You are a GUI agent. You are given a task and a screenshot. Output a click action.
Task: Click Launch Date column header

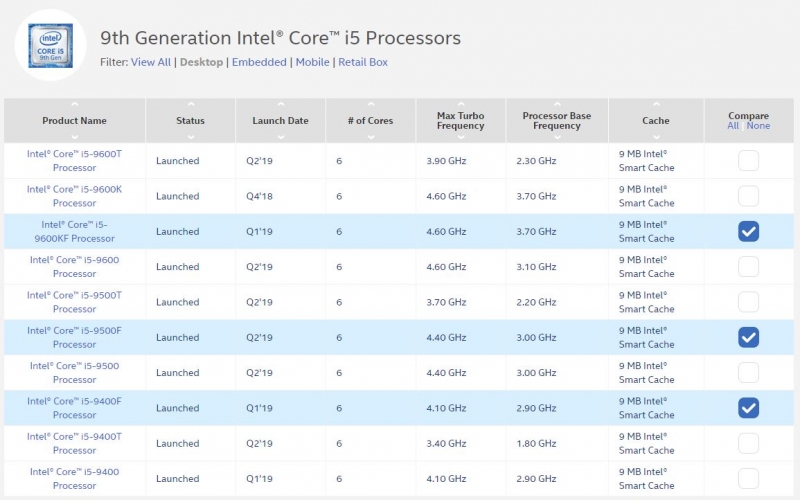point(281,121)
